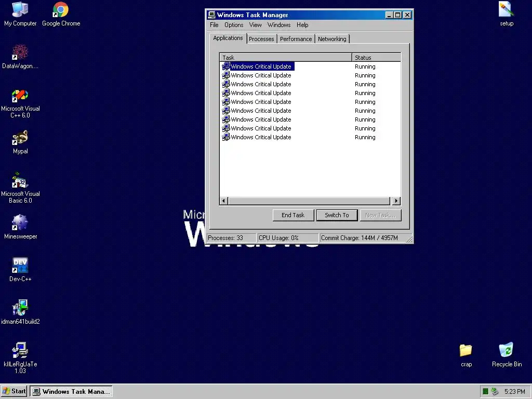The height and width of the screenshot is (399, 532).
Task: Click the network tray icon beside the clock
Action: click(495, 392)
